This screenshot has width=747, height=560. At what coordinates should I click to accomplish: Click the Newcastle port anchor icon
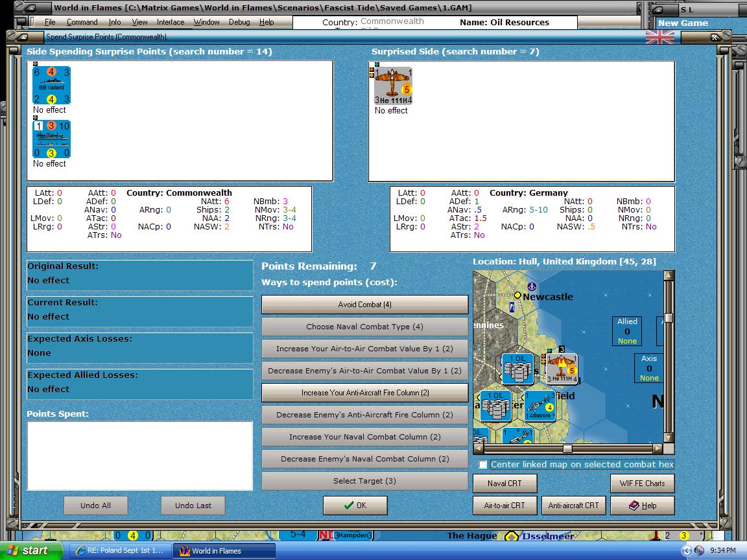tap(532, 286)
